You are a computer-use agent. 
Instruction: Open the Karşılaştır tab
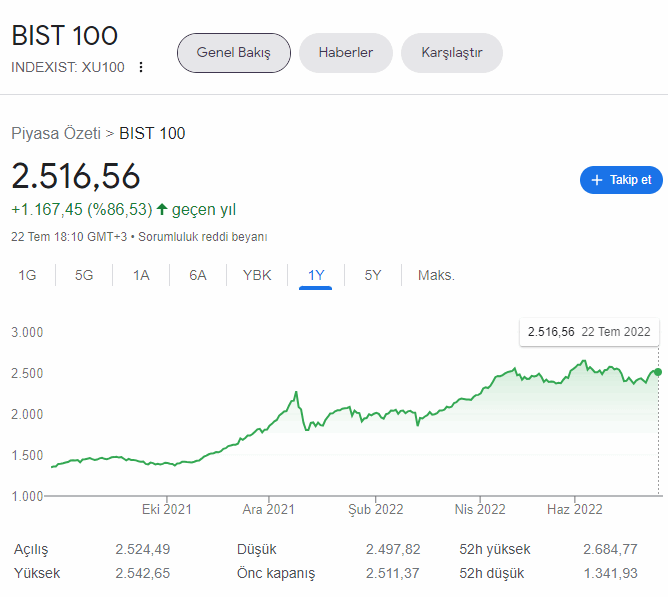(x=452, y=53)
